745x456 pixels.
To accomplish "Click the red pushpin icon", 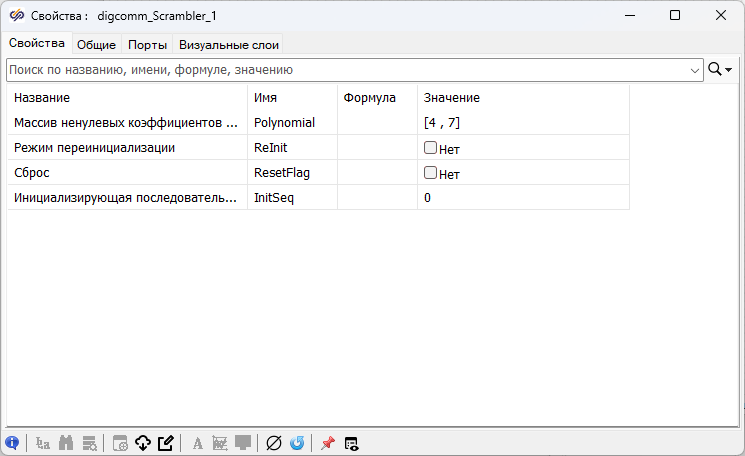I will pyautogui.click(x=327, y=443).
